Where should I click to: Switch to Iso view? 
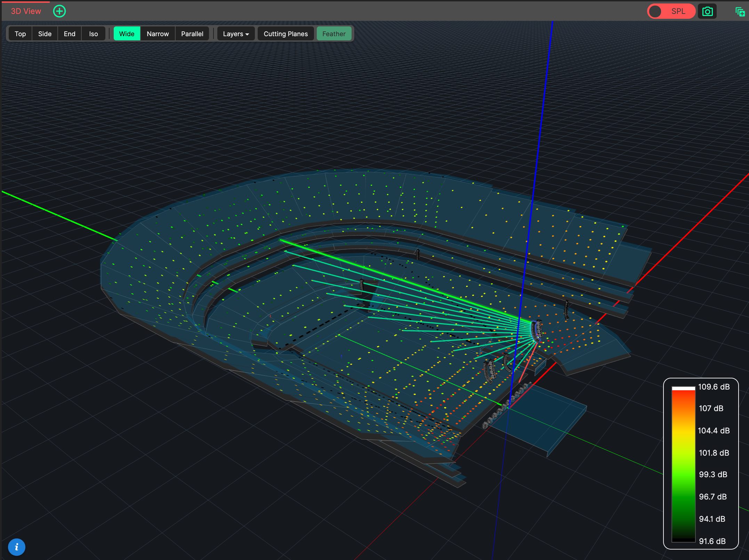(x=93, y=34)
